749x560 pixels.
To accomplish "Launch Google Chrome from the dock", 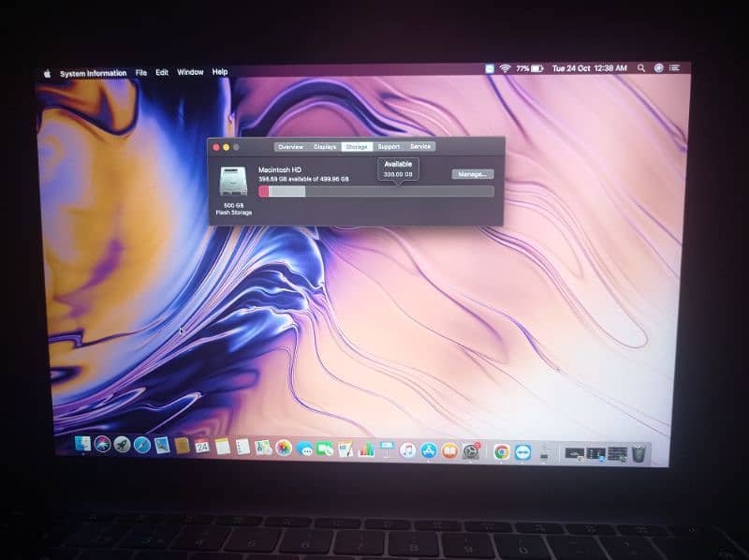I will tap(501, 451).
